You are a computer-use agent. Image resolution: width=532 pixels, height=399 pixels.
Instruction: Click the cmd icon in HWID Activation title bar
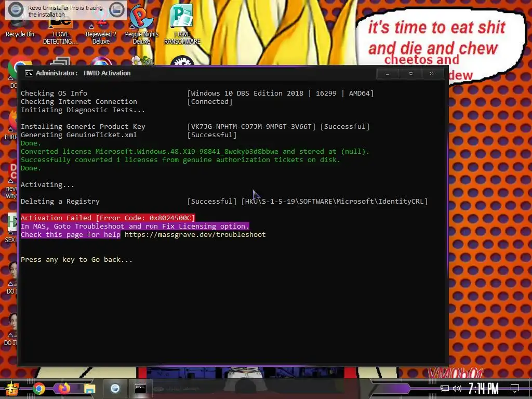pyautogui.click(x=29, y=73)
